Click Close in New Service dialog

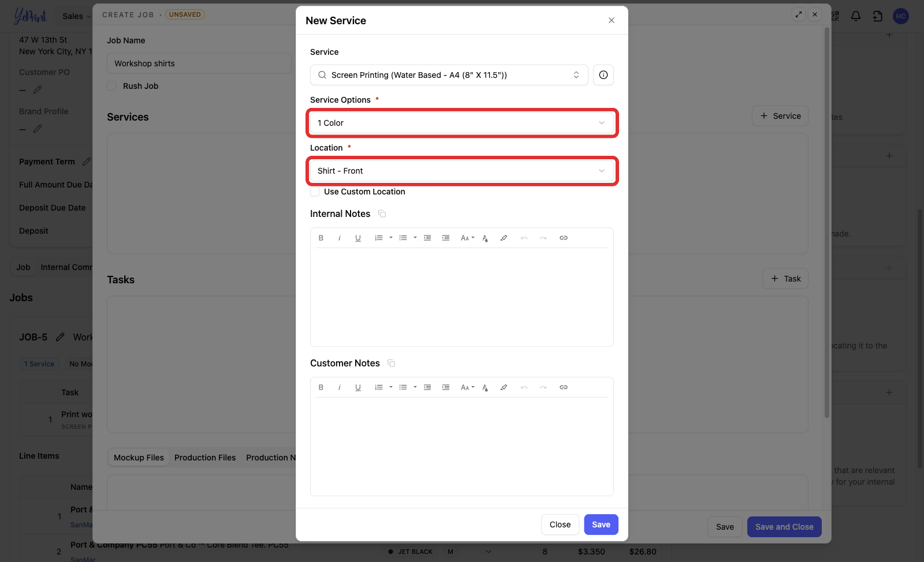click(x=560, y=524)
